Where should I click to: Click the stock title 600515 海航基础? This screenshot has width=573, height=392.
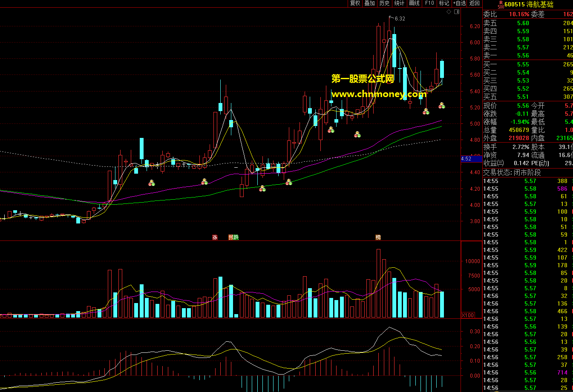[529, 4]
